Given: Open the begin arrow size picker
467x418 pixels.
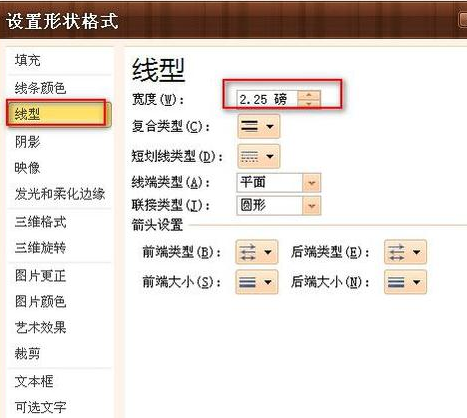Looking at the screenshot, I should [x=257, y=282].
